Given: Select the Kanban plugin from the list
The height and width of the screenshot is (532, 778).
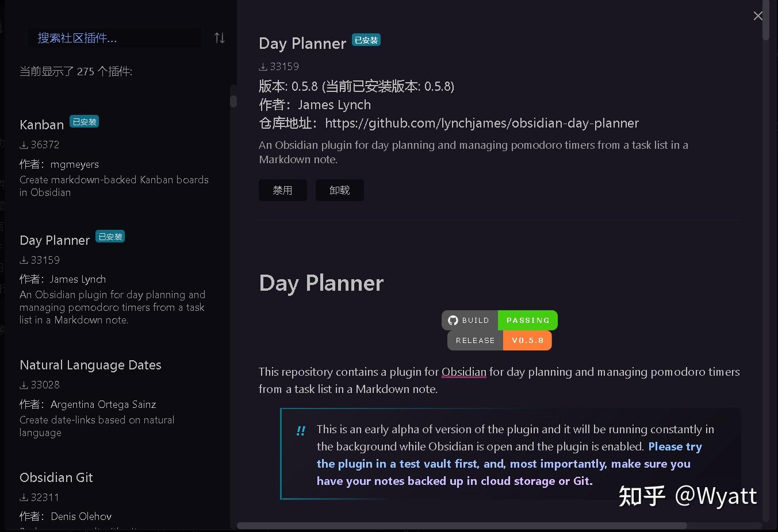Looking at the screenshot, I should (41, 125).
